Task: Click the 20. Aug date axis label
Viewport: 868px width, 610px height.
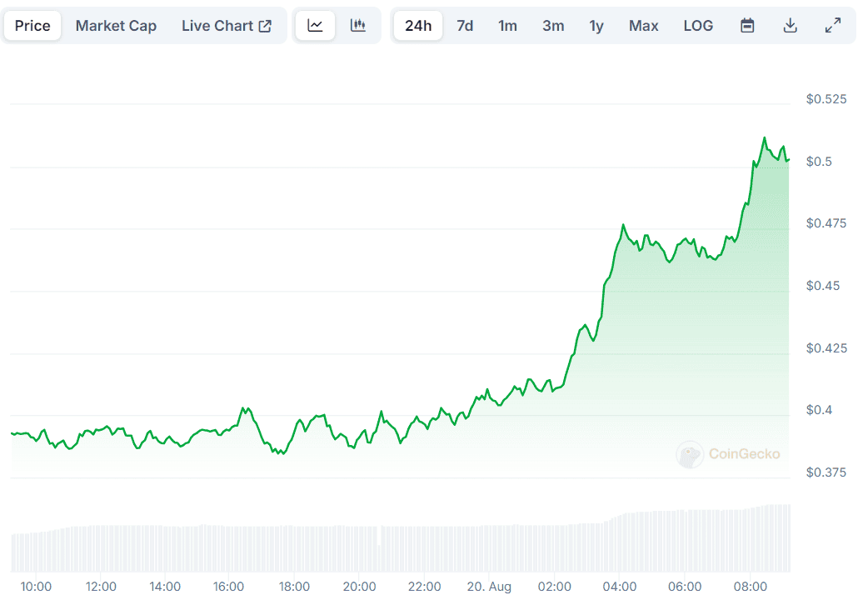Action: coord(489,587)
